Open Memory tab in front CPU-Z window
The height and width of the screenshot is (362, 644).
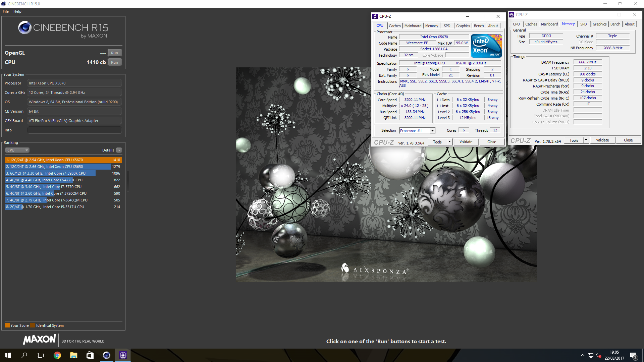[x=431, y=26]
